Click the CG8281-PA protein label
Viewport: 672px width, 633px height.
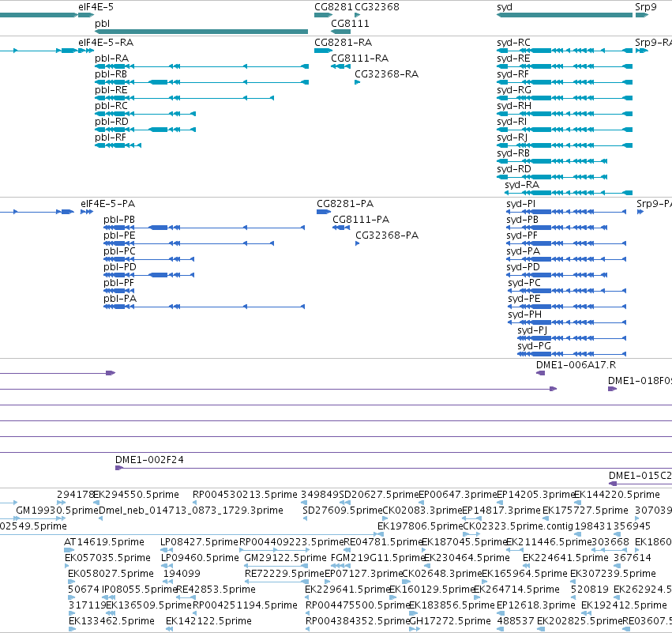[x=345, y=203]
